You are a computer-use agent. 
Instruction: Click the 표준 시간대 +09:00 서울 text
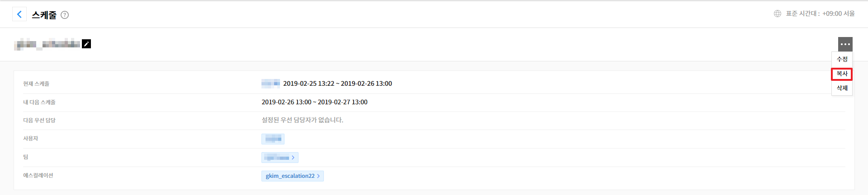point(820,14)
